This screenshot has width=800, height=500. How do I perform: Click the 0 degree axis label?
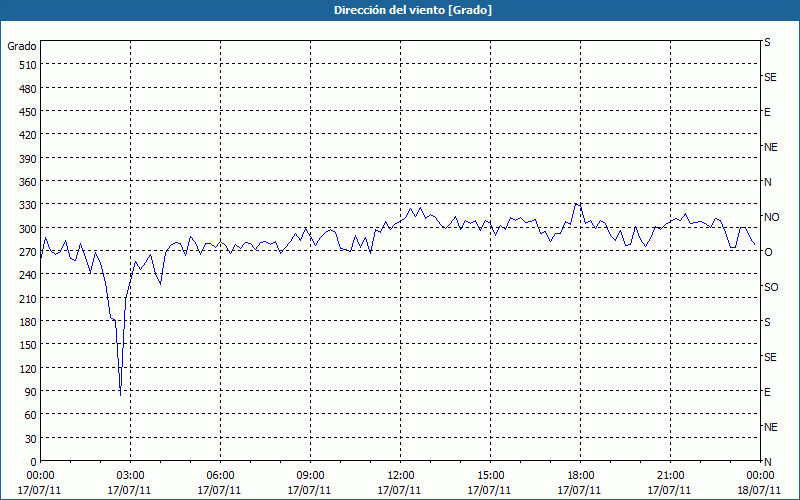click(x=34, y=462)
